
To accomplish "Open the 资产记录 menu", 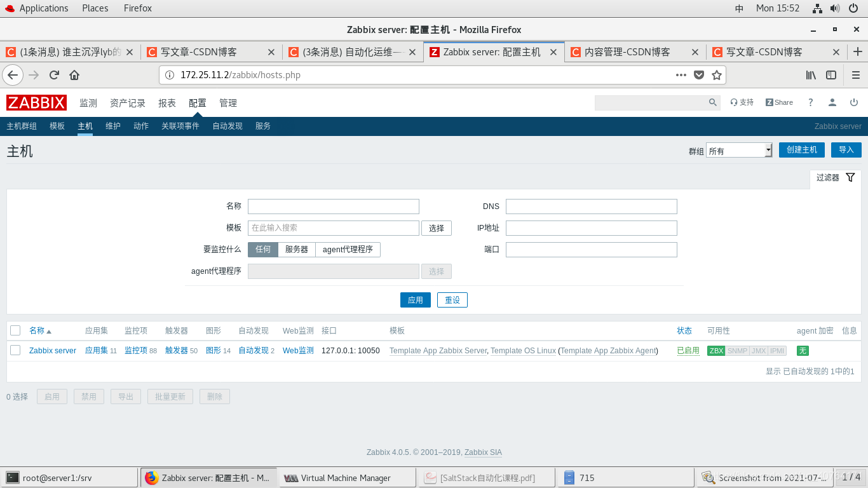I will pyautogui.click(x=128, y=103).
